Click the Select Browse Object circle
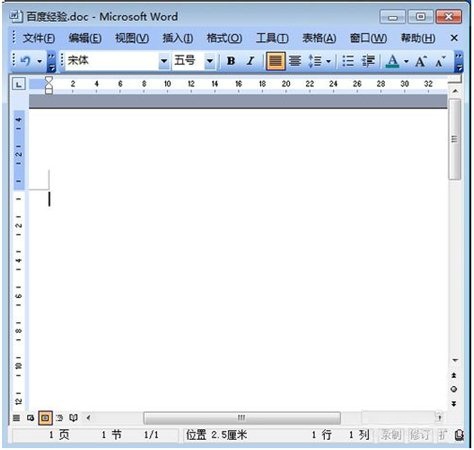The image size is (474, 450). [454, 389]
